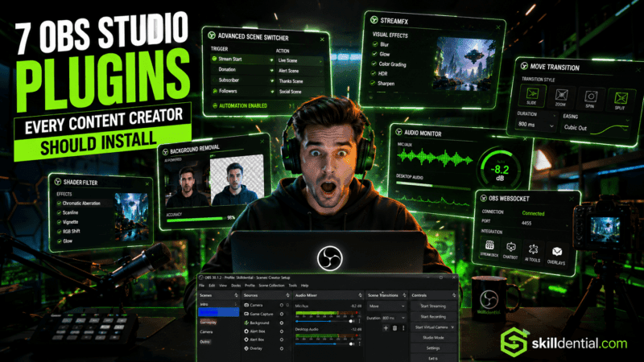Image resolution: width=644 pixels, height=362 pixels.
Task: Click the StreamFX preview thumbnail
Action: click(465, 64)
